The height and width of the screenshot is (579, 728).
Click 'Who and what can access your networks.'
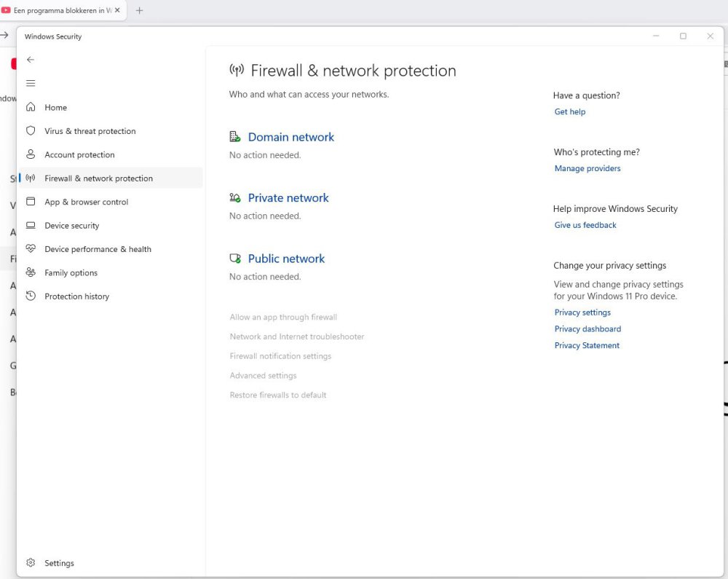pos(309,94)
